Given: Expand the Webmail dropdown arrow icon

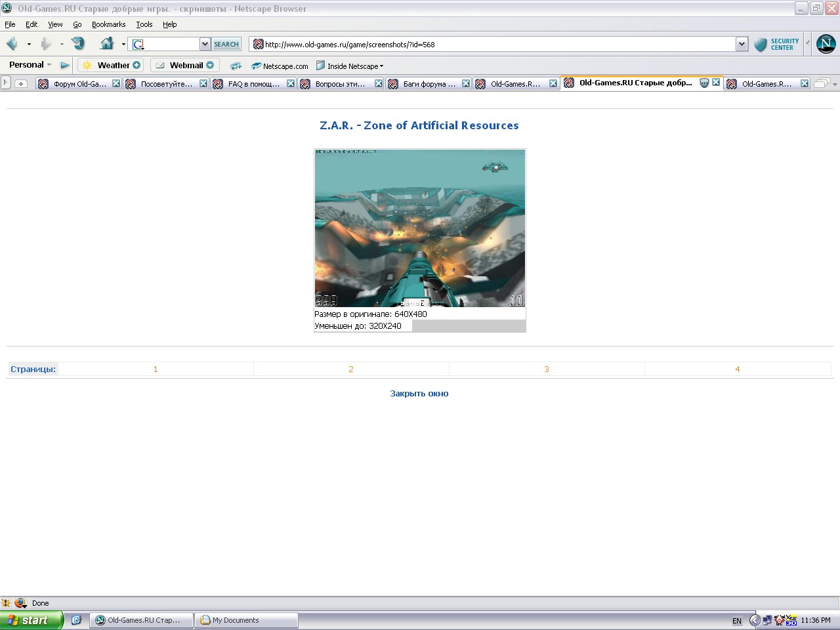Looking at the screenshot, I should tap(210, 65).
